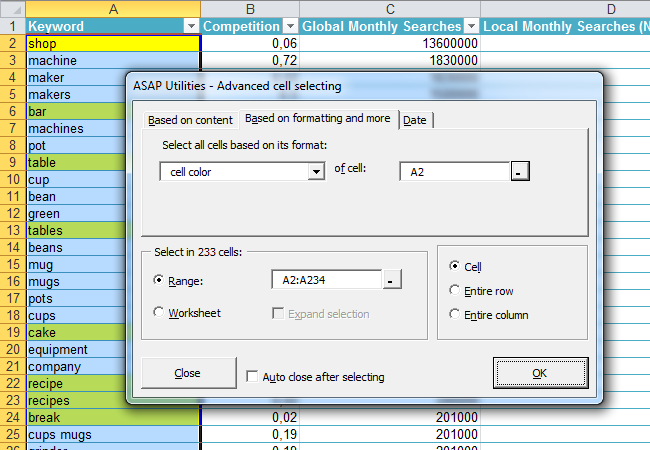Click the Select All corner button
Screen dimensions: 650x450
pyautogui.click(x=12, y=9)
